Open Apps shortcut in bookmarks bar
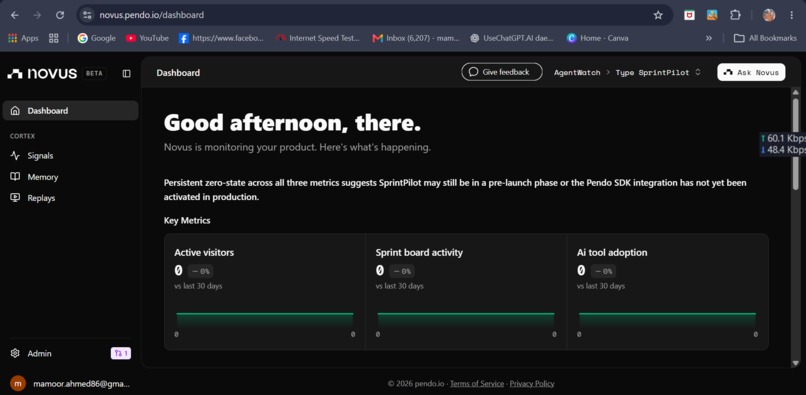This screenshot has width=806, height=395. tap(23, 38)
